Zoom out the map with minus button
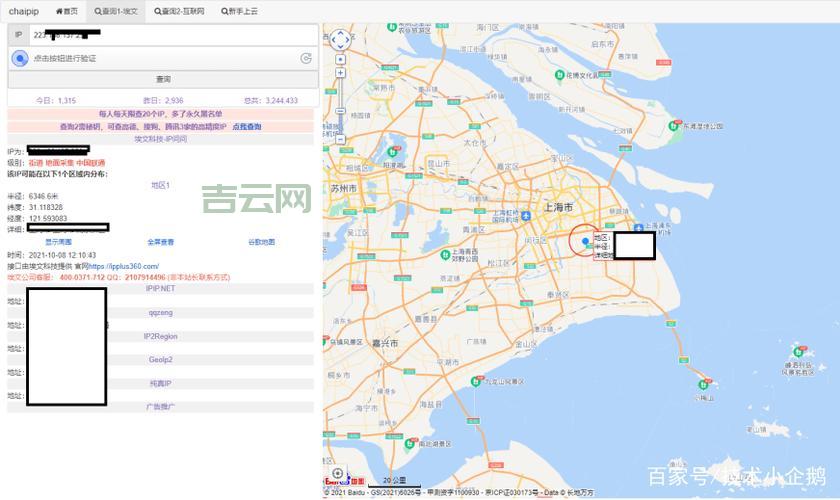 click(340, 139)
